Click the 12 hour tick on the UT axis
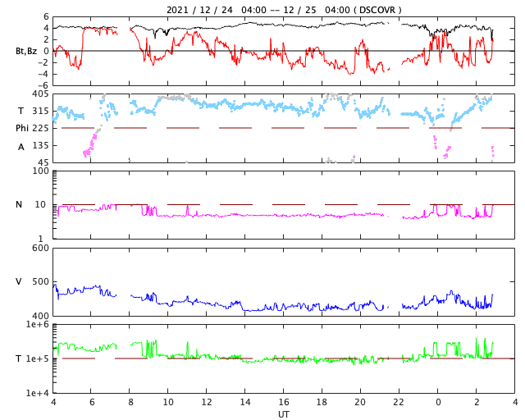 [x=207, y=402]
